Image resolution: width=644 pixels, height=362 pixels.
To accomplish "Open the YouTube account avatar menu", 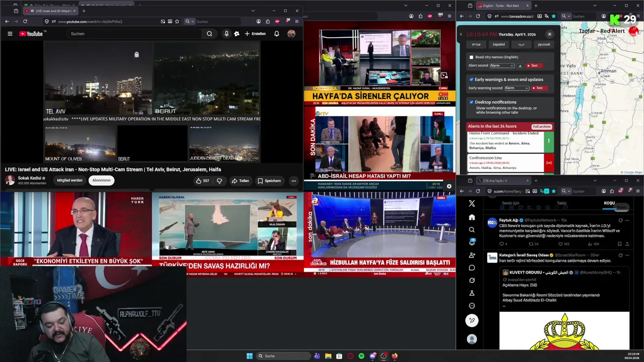I will pyautogui.click(x=291, y=34).
